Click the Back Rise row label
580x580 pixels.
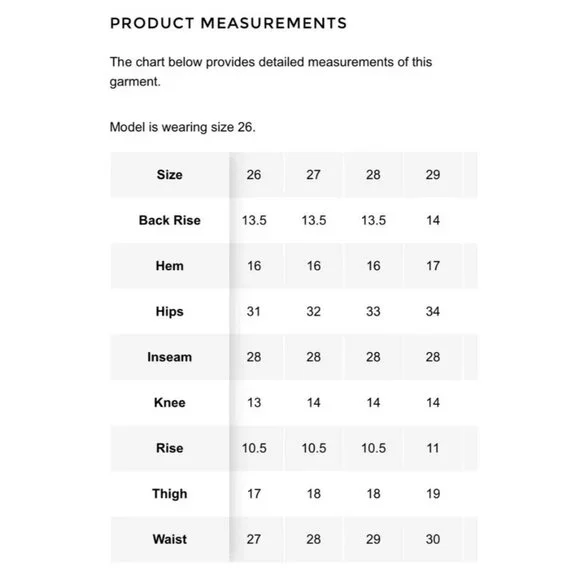tap(170, 220)
